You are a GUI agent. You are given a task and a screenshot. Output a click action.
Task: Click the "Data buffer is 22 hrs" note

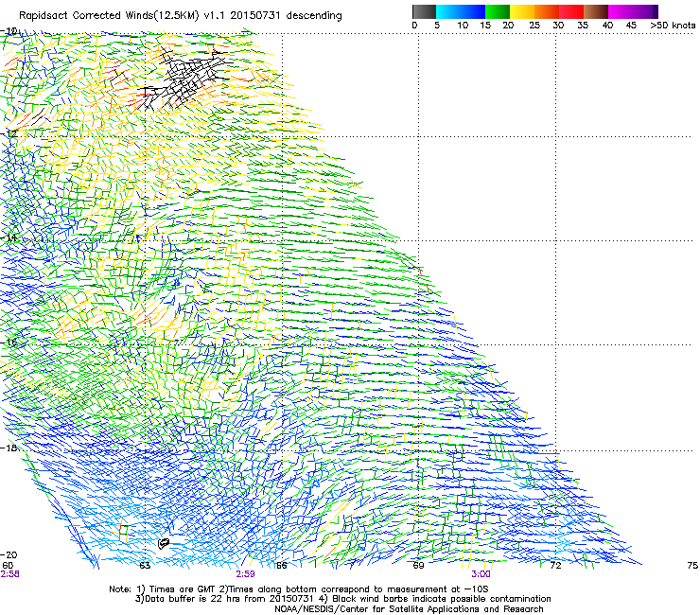pyautogui.click(x=342, y=599)
